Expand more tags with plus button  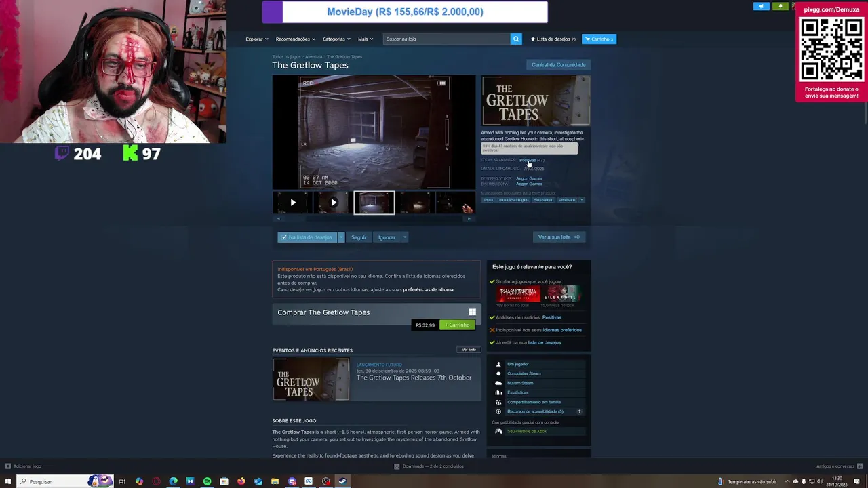[581, 200]
